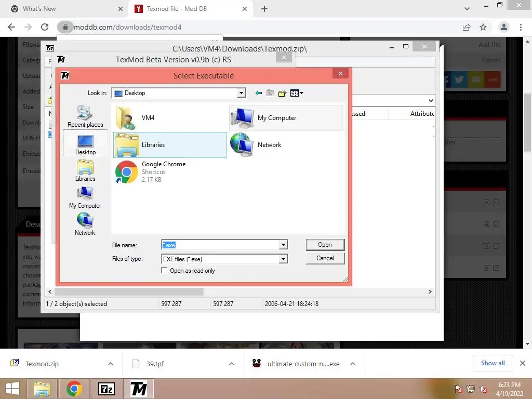Share this page icon
Image resolution: width=532 pixels, height=399 pixels.
467,27
